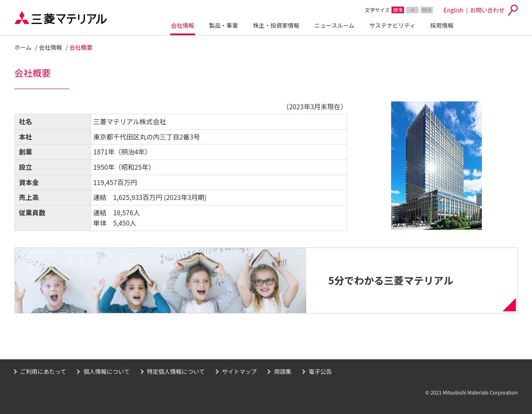Open the 用語集 footer link
Viewport: 532px width, 414px height.
[x=283, y=372]
